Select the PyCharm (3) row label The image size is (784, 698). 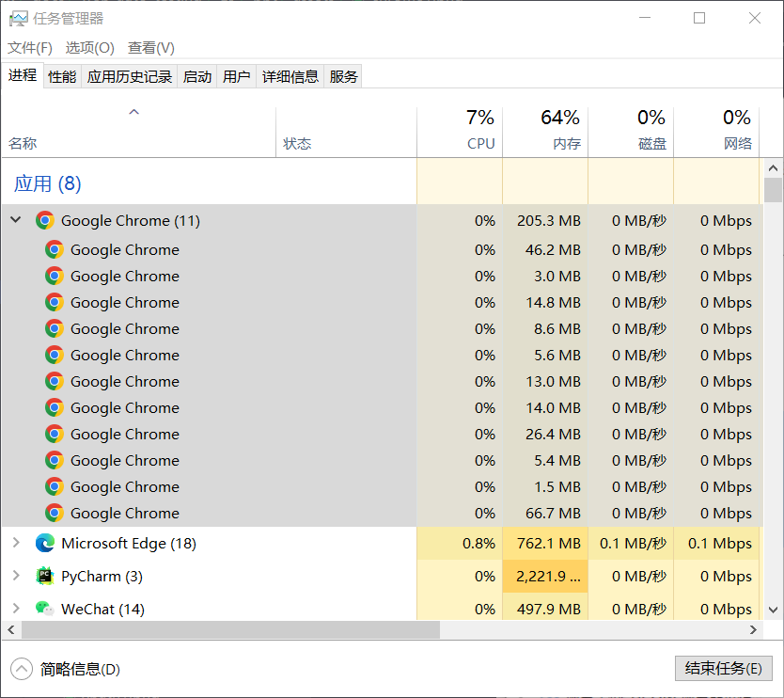pyautogui.click(x=102, y=577)
